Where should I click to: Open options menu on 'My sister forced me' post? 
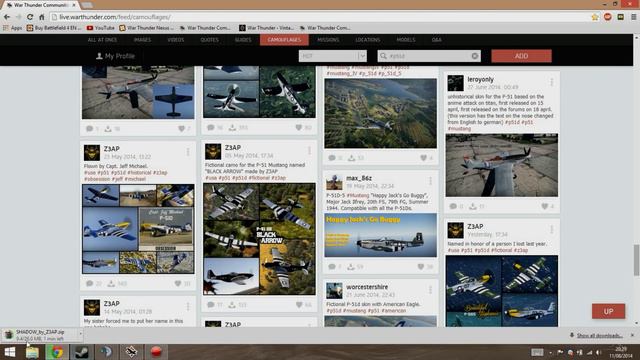[188, 307]
